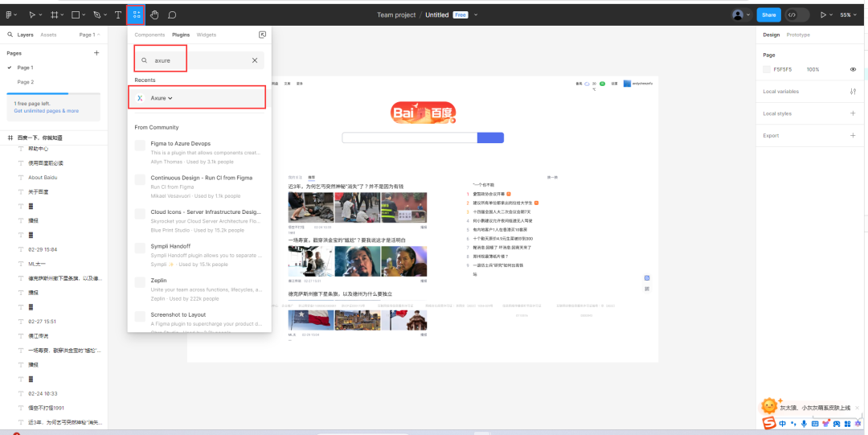The height and width of the screenshot is (435, 868).
Task: Open the Pen tool dropdown arrow
Action: click(105, 15)
